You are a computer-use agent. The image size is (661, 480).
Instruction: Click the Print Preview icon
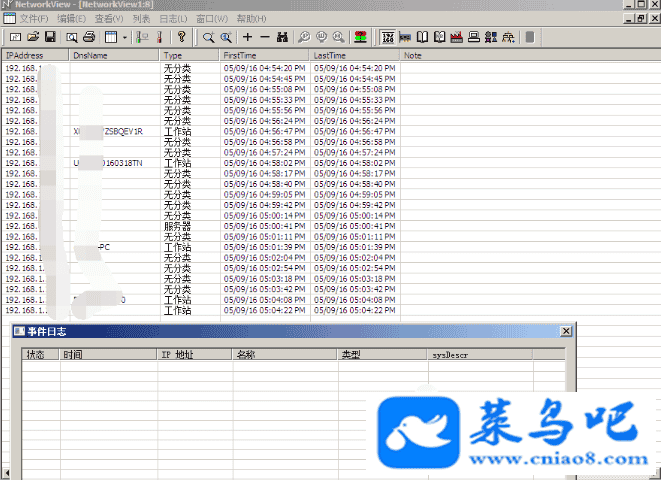point(73,37)
